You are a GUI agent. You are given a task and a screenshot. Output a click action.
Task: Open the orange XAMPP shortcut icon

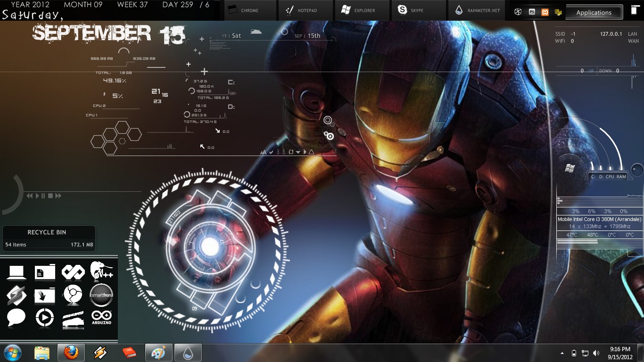(x=545, y=12)
